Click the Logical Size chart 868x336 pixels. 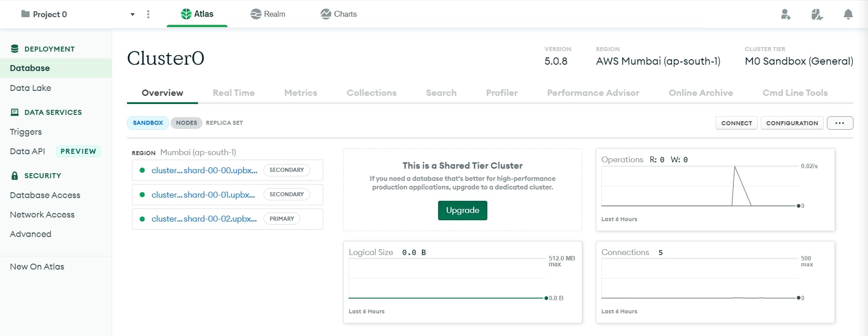[x=462, y=282]
